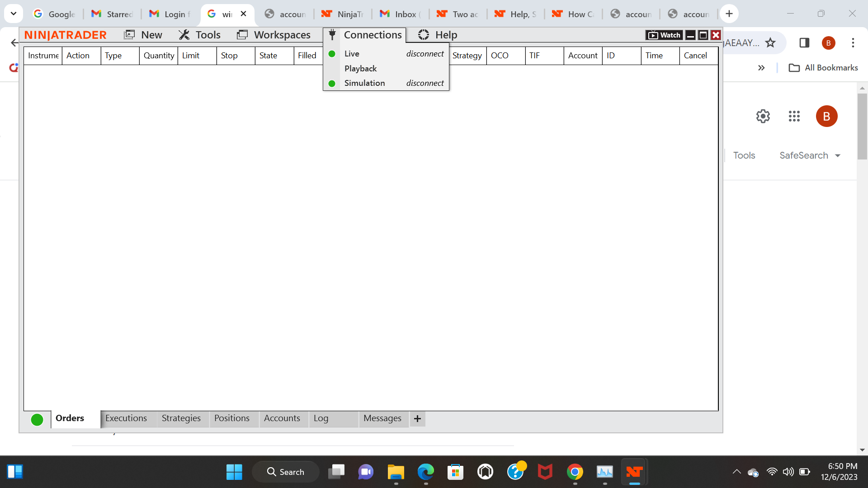Screen dimensions: 868x488
Task: Select the Playback connection entry
Action: pos(360,68)
